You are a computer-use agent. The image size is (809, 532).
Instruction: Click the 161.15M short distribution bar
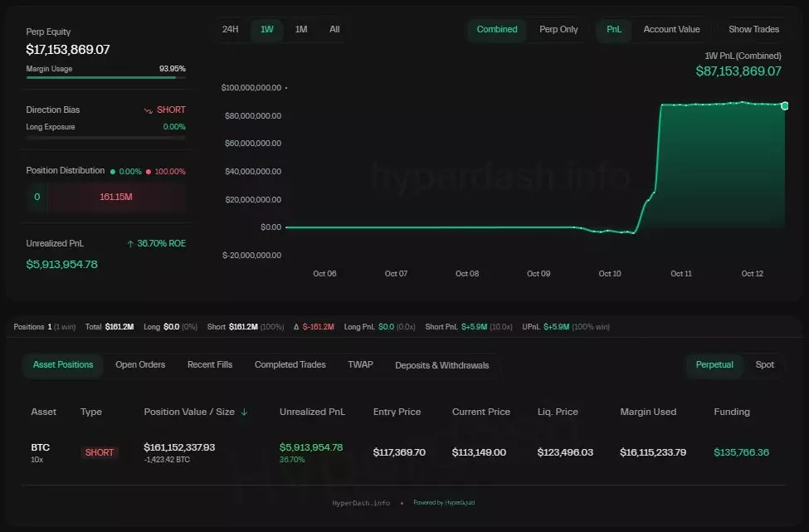pos(116,198)
